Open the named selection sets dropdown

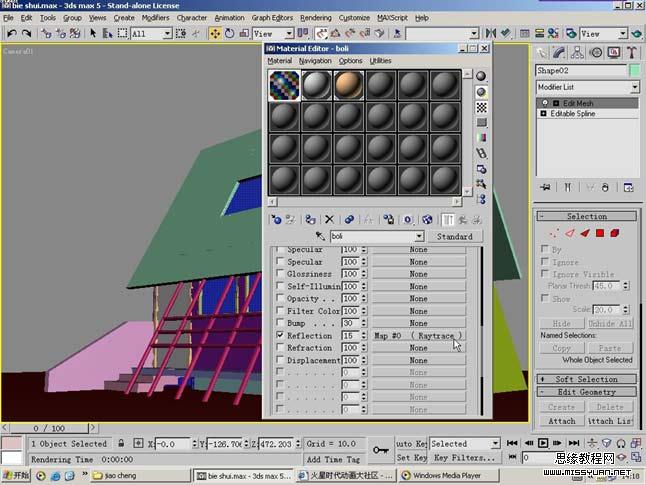[474, 33]
